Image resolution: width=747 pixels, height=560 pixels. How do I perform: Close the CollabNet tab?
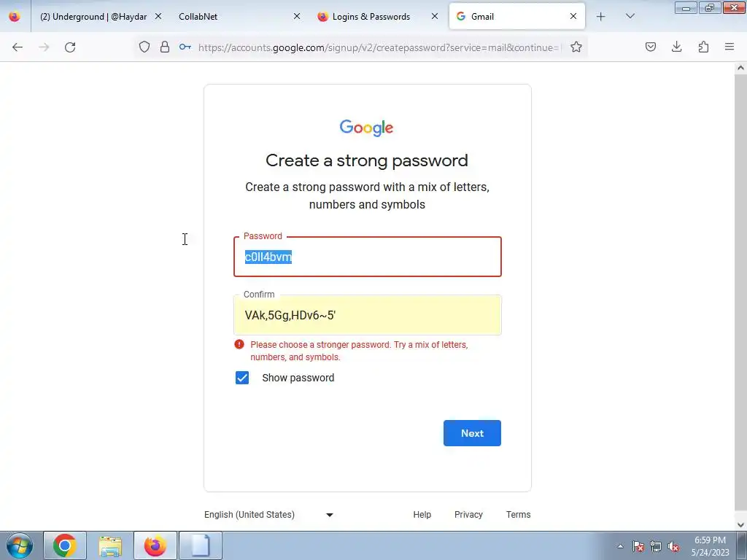point(297,17)
